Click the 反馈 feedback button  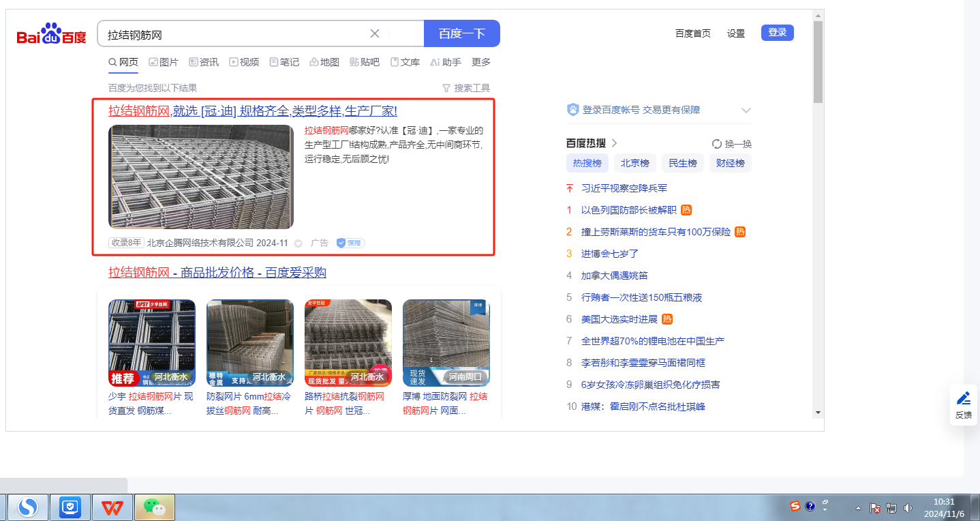click(x=964, y=405)
